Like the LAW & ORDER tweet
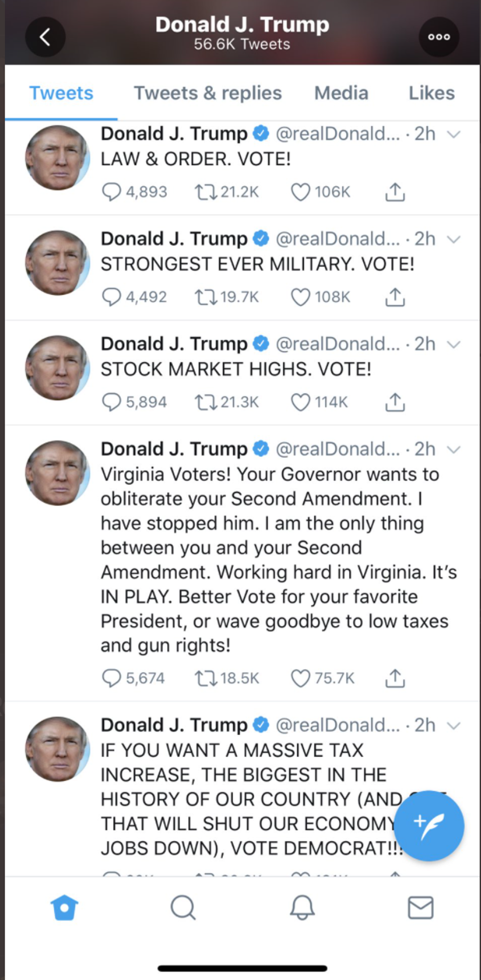Viewport: 481px width, 980px height. pyautogui.click(x=300, y=192)
